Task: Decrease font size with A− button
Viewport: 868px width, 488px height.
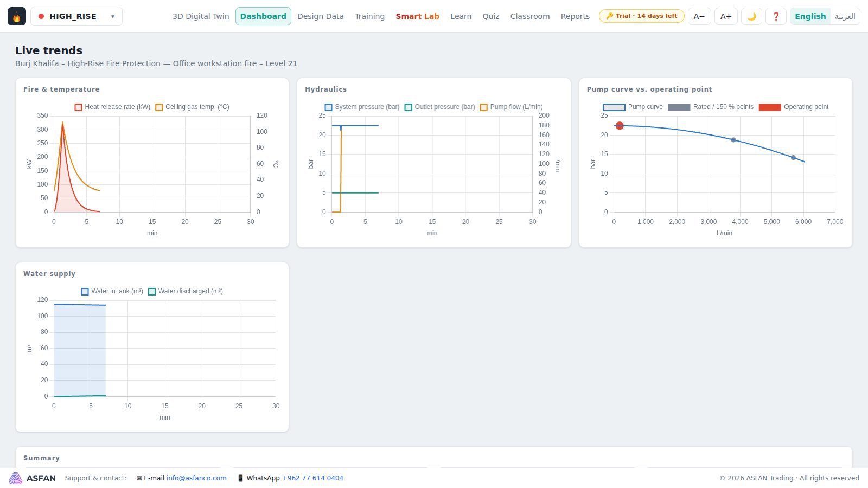Action: coord(699,16)
